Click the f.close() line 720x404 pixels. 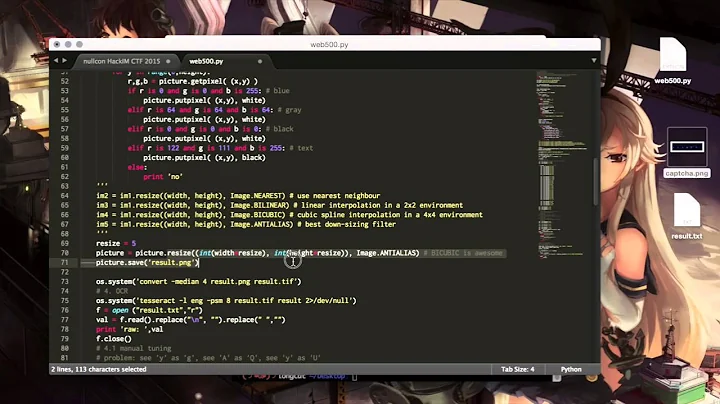point(113,339)
